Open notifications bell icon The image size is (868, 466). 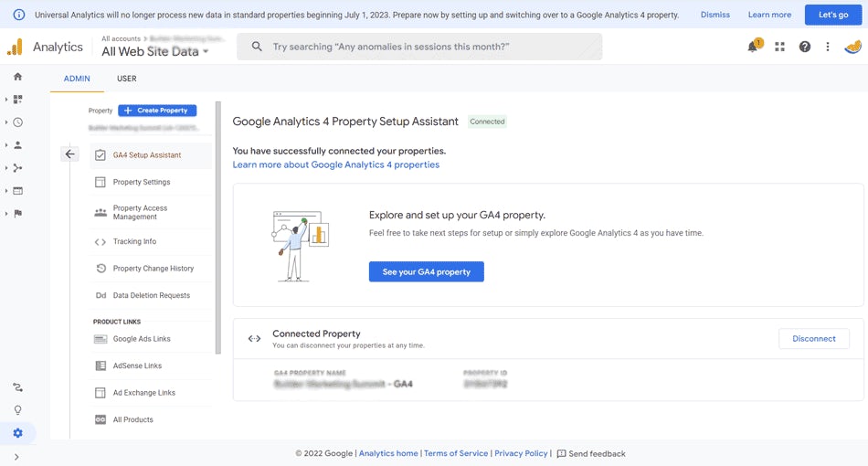(754, 47)
